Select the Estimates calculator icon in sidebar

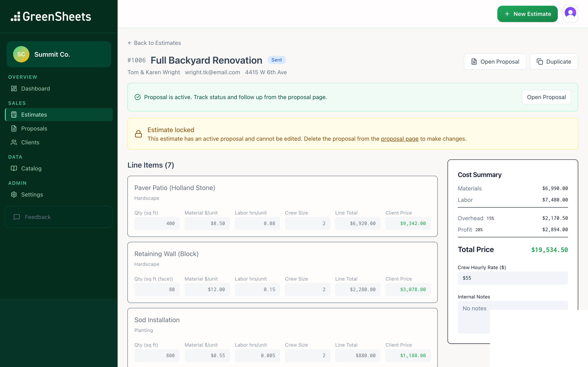14,115
